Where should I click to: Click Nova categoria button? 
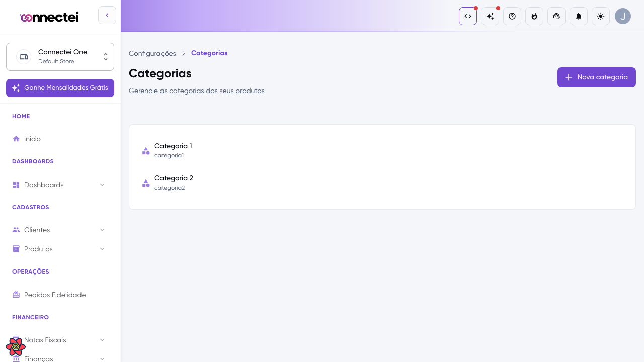(597, 77)
